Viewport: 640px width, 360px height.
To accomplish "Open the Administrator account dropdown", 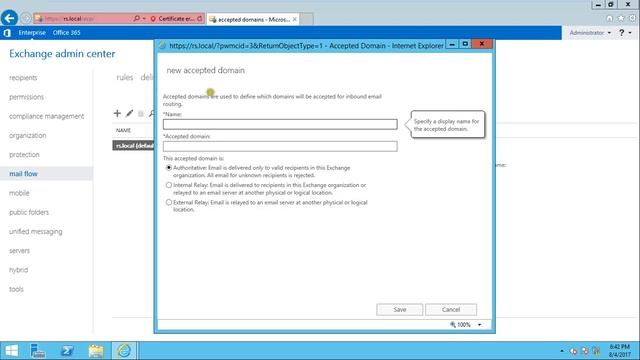I will tap(590, 33).
